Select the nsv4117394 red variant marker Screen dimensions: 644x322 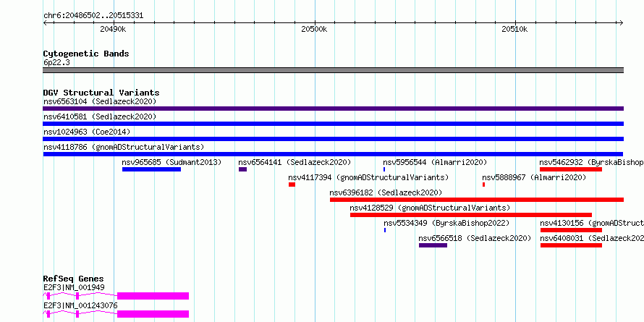click(292, 185)
